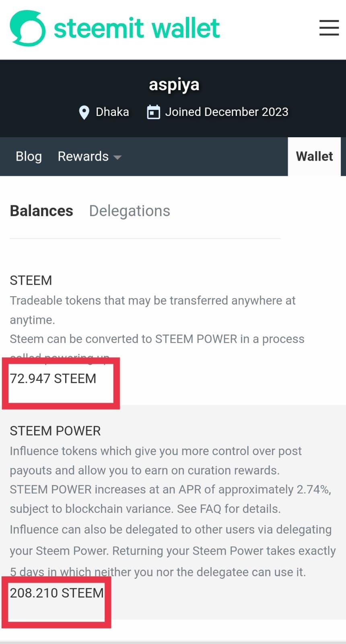Click the STEEM POWER APR description line
This screenshot has width=346, height=644.
170,489
